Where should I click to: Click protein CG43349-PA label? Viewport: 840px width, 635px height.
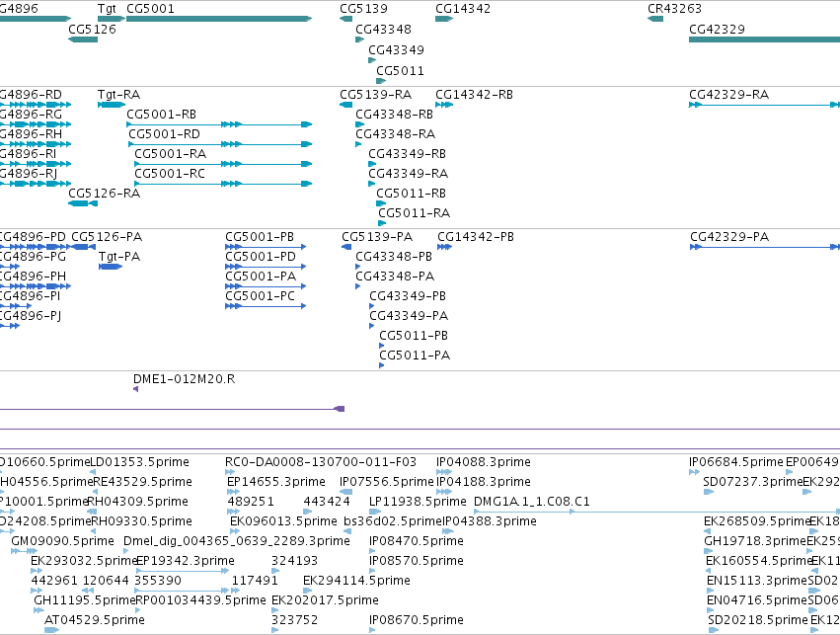pos(409,316)
